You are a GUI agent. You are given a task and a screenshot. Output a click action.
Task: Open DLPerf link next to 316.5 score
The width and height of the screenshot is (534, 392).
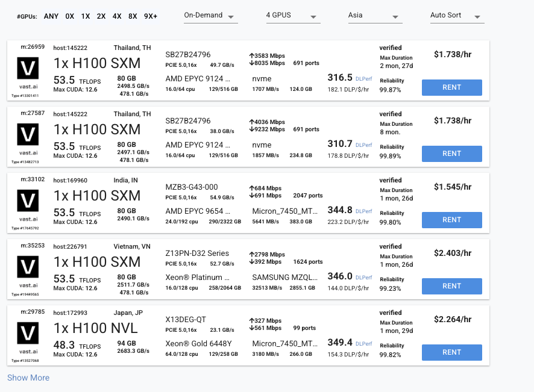[x=363, y=79]
